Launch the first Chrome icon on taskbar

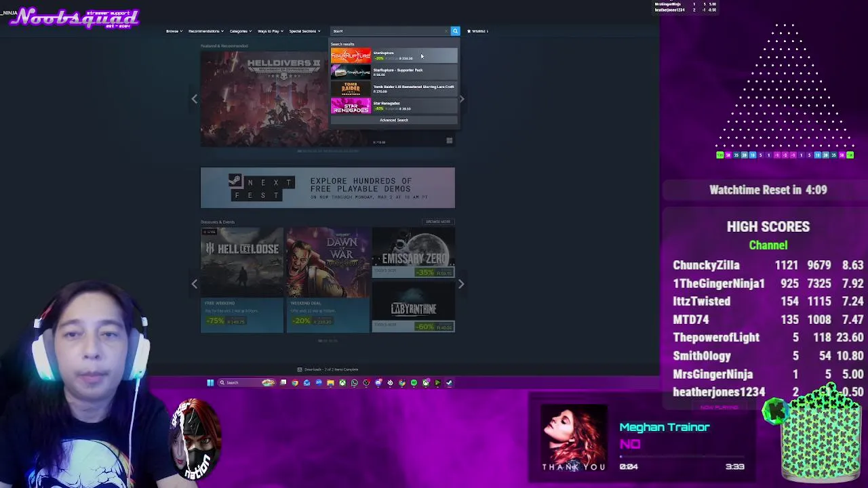click(295, 383)
